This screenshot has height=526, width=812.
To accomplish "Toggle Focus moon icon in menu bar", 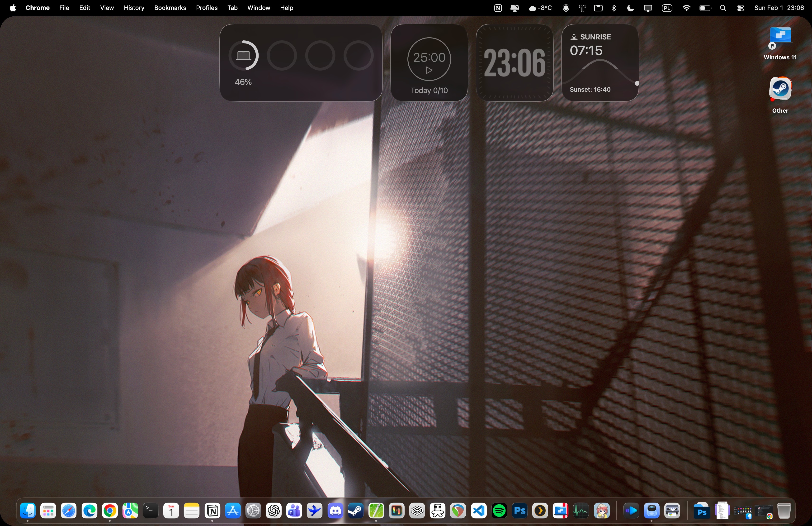I will (630, 8).
